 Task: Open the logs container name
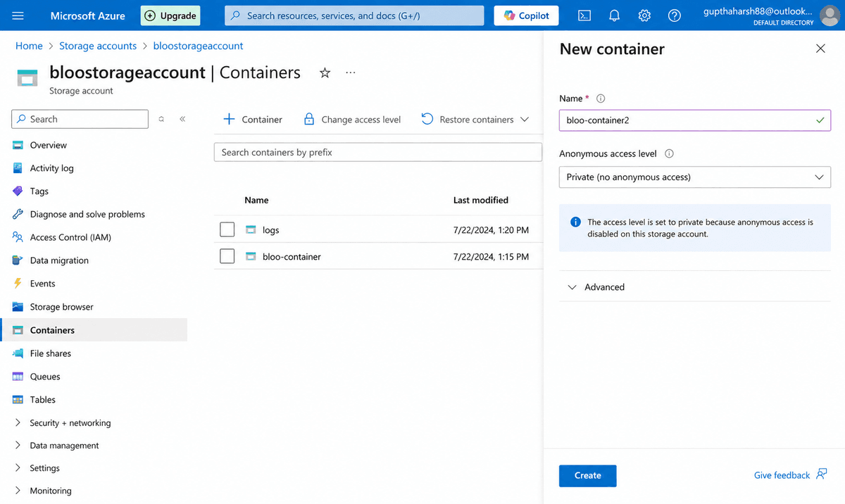click(271, 230)
